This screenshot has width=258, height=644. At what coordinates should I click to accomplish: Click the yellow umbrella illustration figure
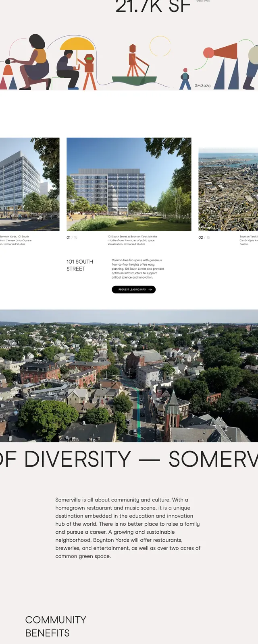(x=77, y=43)
